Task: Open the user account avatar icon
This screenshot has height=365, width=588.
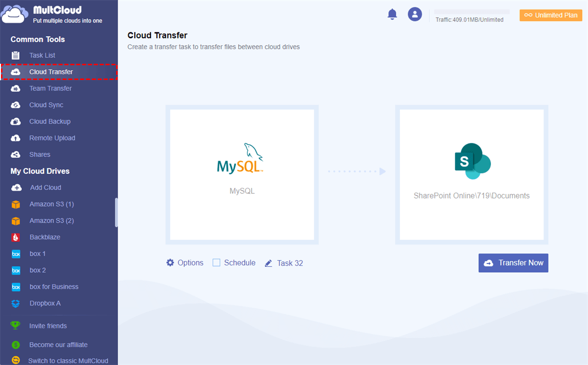Action: coord(415,14)
